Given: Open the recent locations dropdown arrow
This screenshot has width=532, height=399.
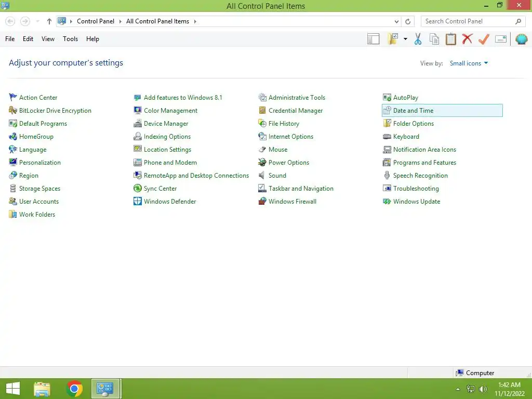Looking at the screenshot, I should (37, 21).
